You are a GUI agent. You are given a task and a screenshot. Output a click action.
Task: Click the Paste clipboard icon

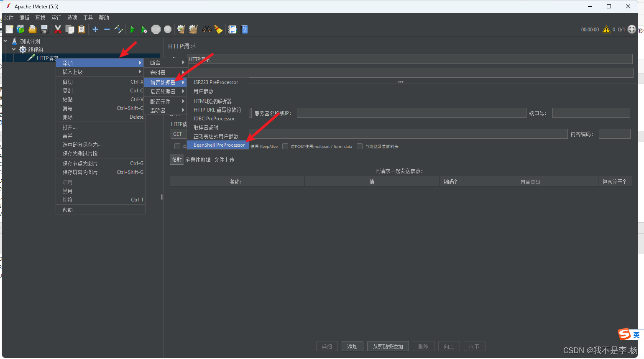coord(82,29)
